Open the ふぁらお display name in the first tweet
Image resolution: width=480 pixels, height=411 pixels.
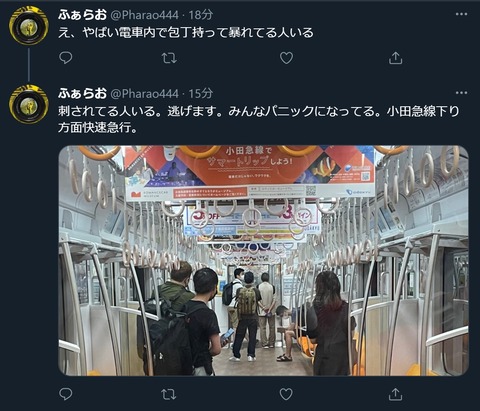pos(82,15)
